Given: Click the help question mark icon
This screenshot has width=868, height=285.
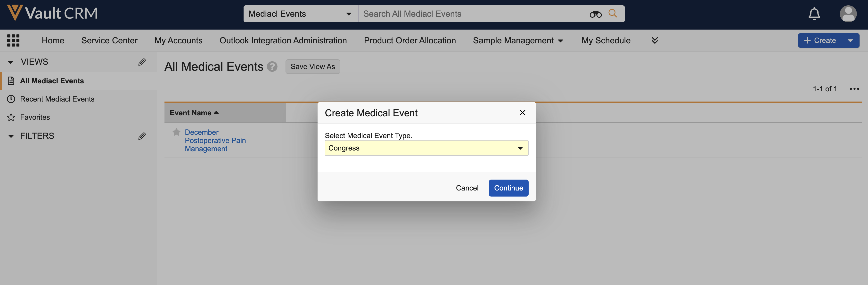Looking at the screenshot, I should (272, 67).
